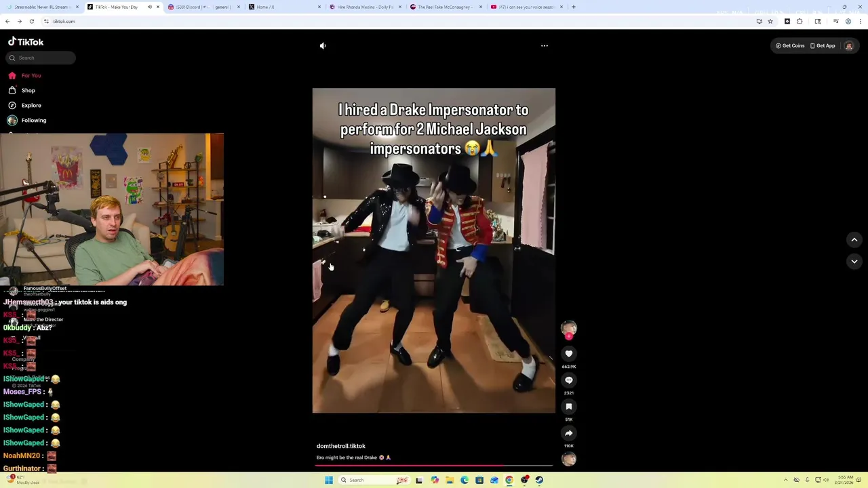Open Microsoft Store from the taskbar
This screenshot has width=868, height=488.
point(479,481)
